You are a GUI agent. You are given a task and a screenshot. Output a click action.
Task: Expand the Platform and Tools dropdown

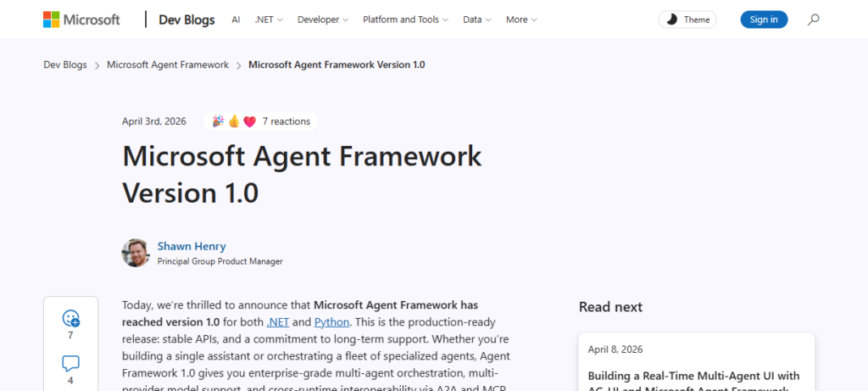click(x=406, y=20)
